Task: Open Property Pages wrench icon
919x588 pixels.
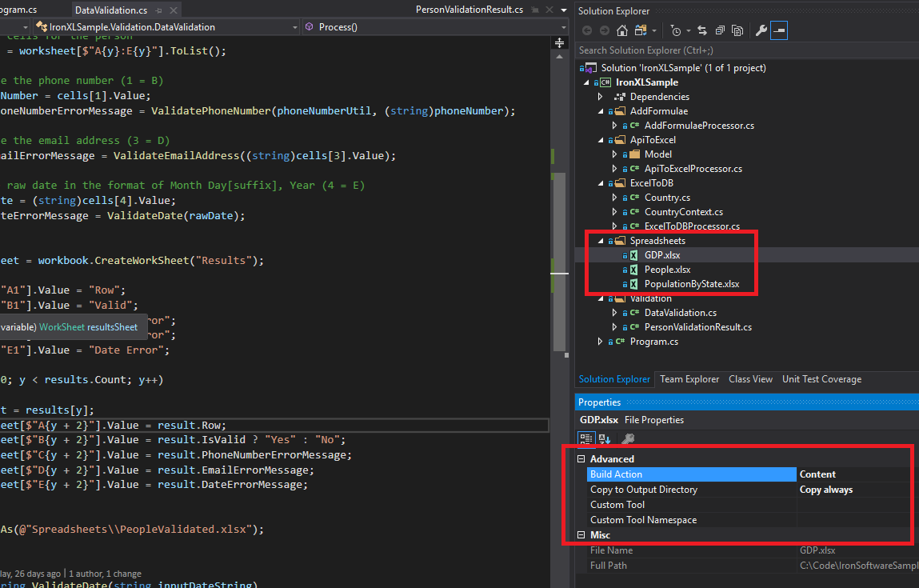Action: 628,439
